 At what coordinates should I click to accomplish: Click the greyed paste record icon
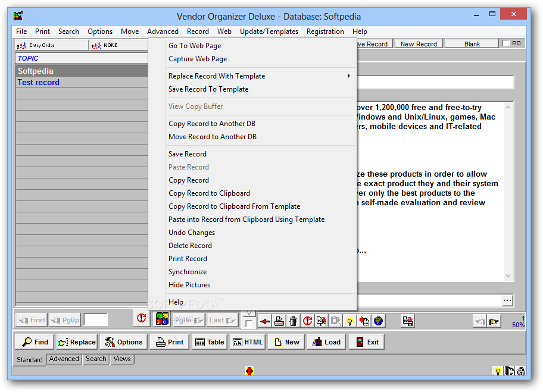pyautogui.click(x=336, y=321)
